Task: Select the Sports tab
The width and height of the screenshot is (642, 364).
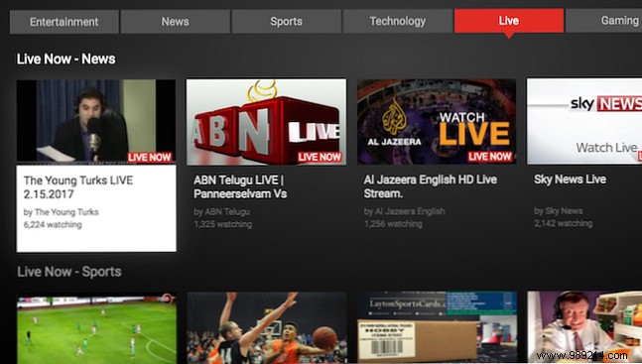Action: click(x=286, y=21)
